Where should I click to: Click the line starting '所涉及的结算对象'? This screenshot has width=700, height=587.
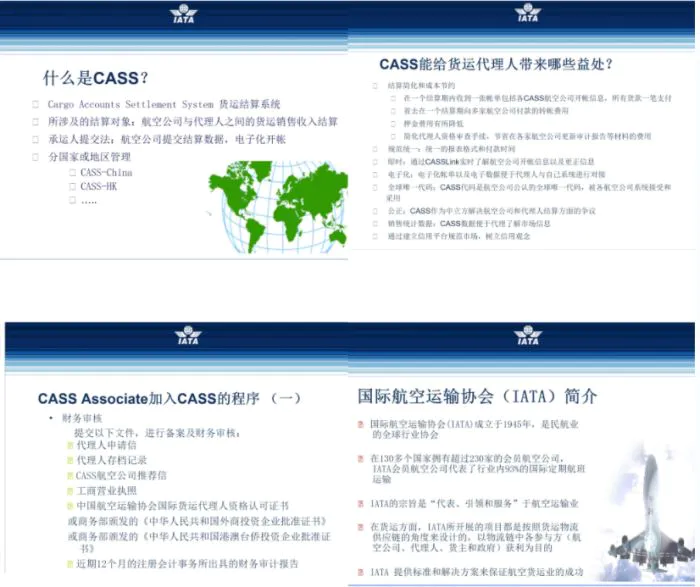click(193, 121)
